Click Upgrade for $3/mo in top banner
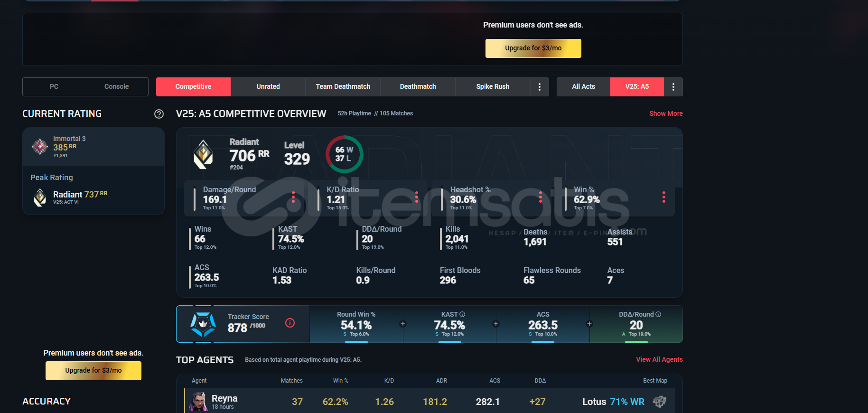868x413 pixels. [x=533, y=48]
